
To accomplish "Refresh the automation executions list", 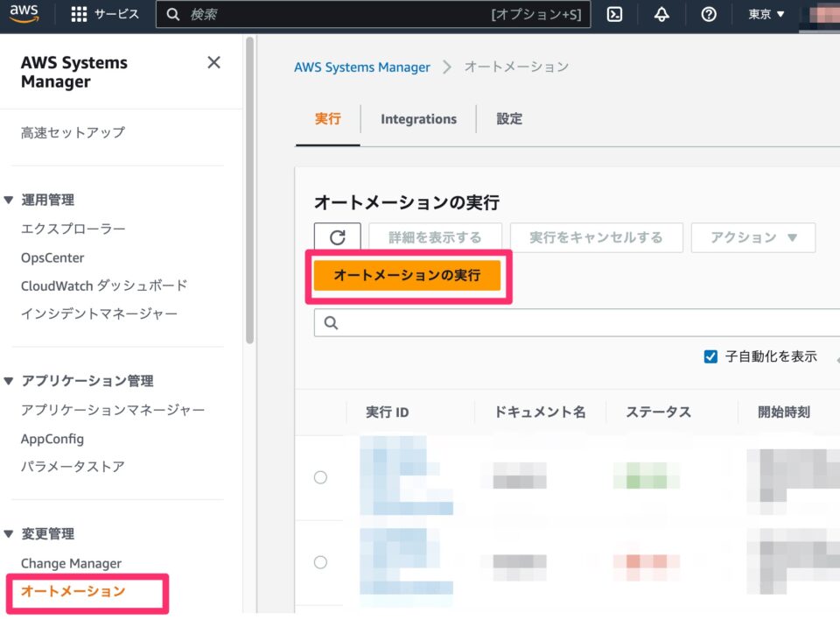I will point(337,237).
